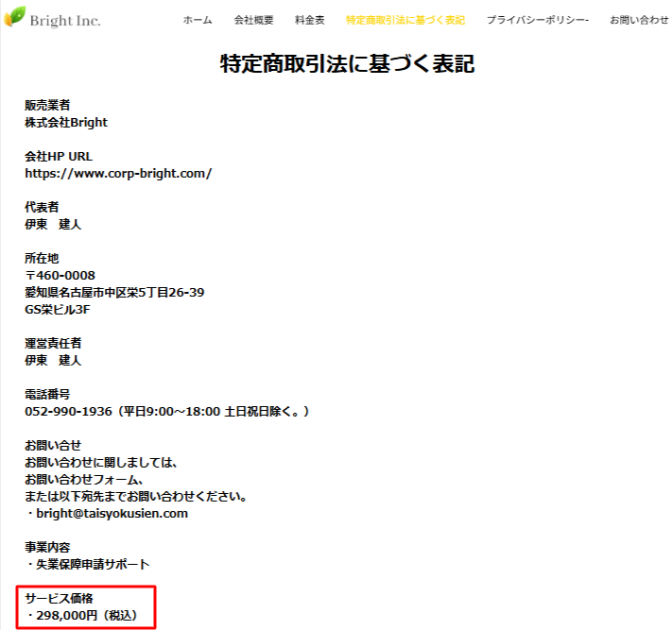The height and width of the screenshot is (630, 672).
Task: Select postal code 〒460-0008
Action: 60,276
